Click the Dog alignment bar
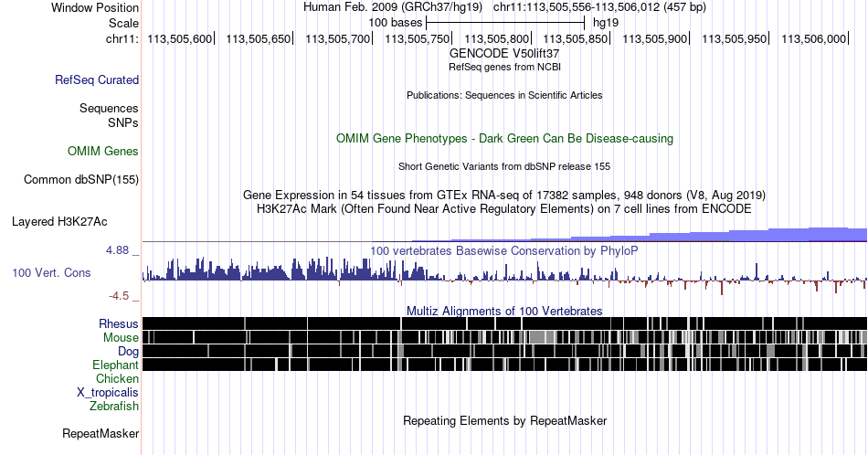 tap(504, 351)
